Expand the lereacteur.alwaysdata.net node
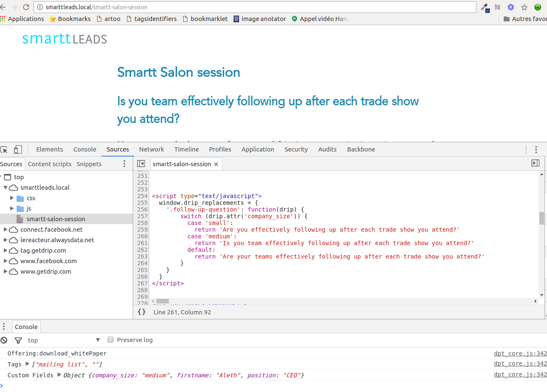547x392 pixels. coord(5,240)
